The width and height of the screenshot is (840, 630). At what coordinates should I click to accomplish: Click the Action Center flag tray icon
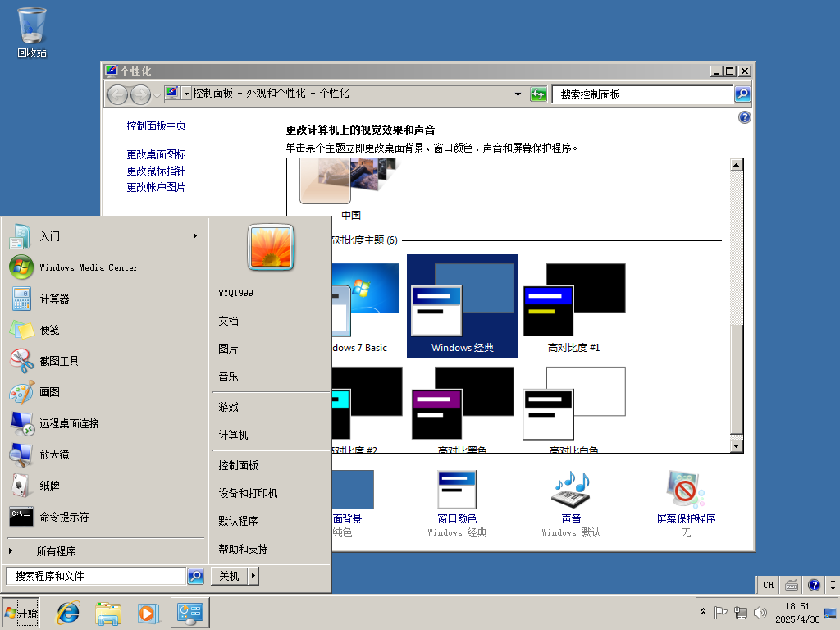point(720,612)
